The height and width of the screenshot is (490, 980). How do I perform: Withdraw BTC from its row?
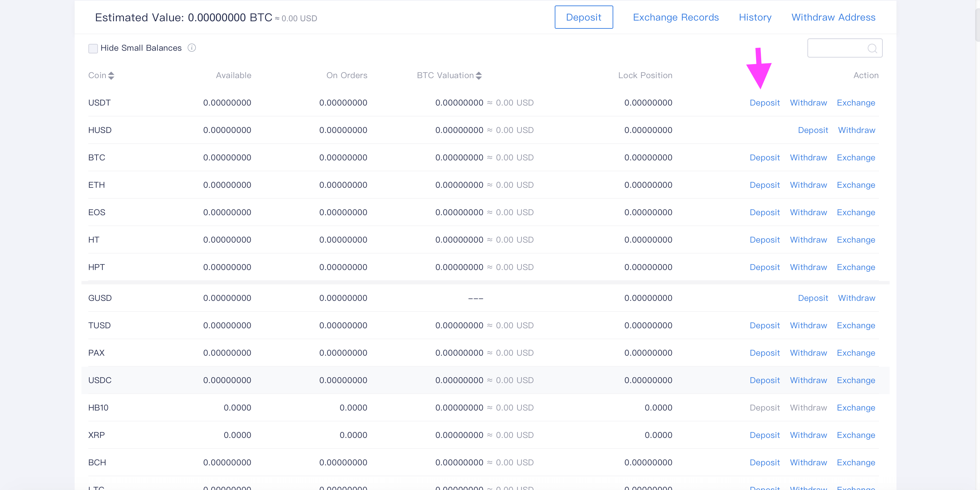tap(808, 158)
